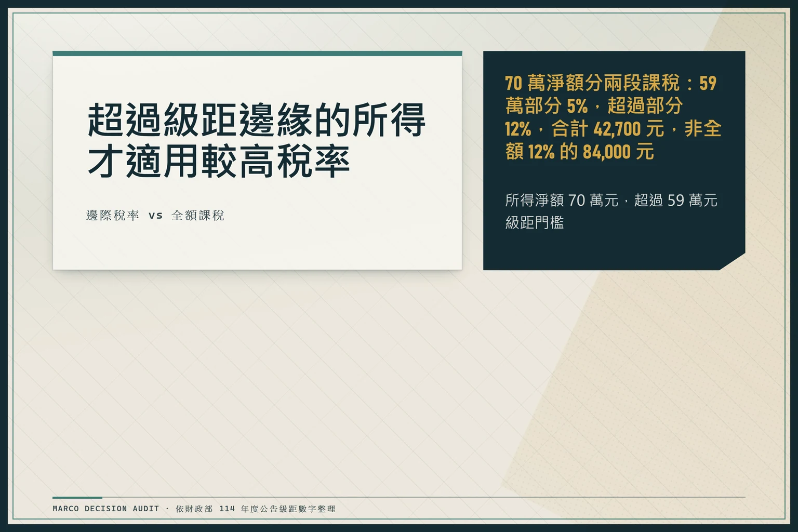Screen dimensions: 798x532
Task: Select the white caption 所得淨額 70 萬元，超過 59 萬元級距門檻
Action: pos(611,211)
